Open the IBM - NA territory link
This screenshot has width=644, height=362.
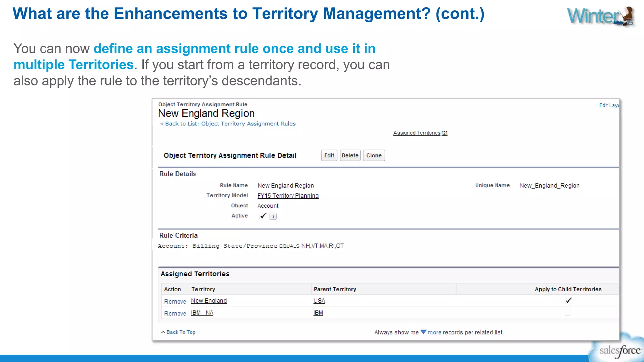[202, 313]
